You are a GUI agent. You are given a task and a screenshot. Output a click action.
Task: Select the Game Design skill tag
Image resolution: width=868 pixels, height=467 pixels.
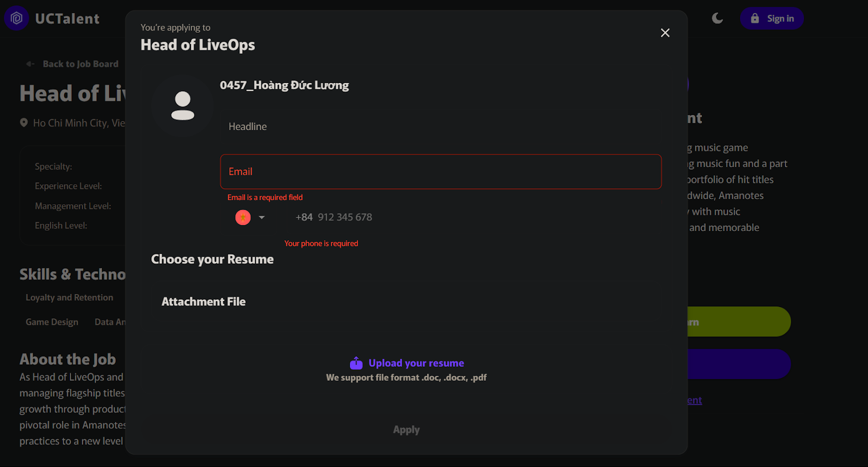point(52,322)
